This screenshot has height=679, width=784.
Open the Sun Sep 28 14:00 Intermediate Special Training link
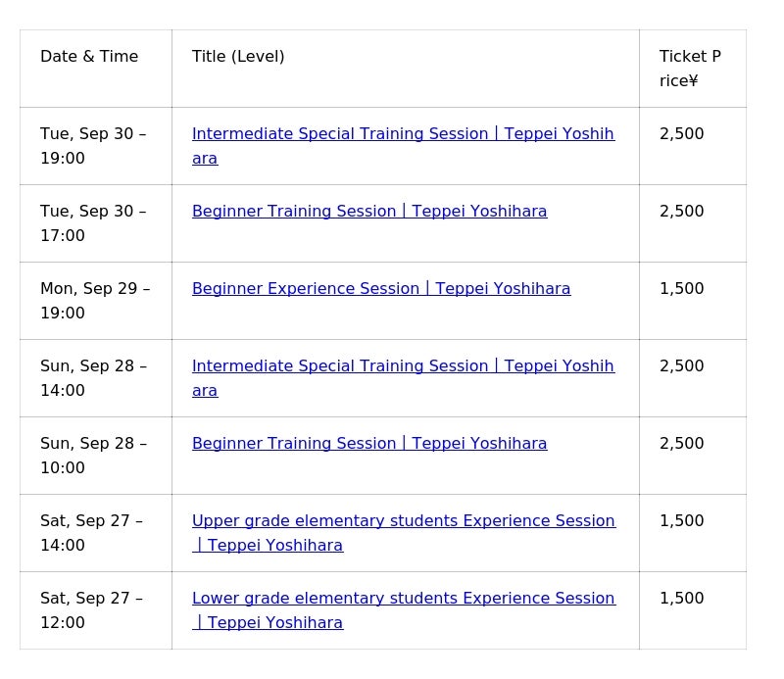403,366
